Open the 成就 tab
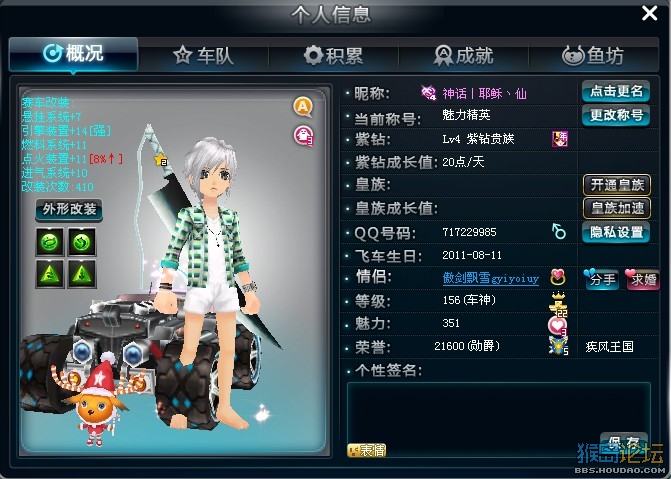Viewport: 671px width, 479px height. (x=464, y=56)
